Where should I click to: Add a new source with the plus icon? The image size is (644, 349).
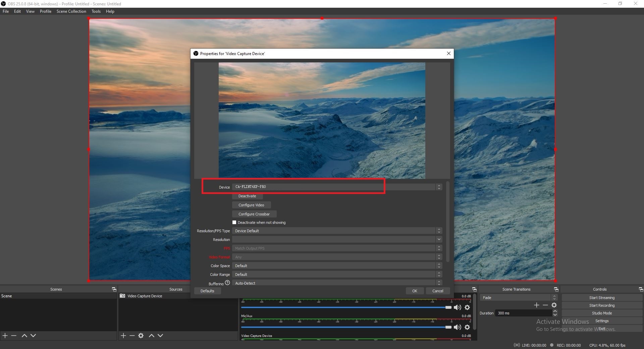coord(123,336)
